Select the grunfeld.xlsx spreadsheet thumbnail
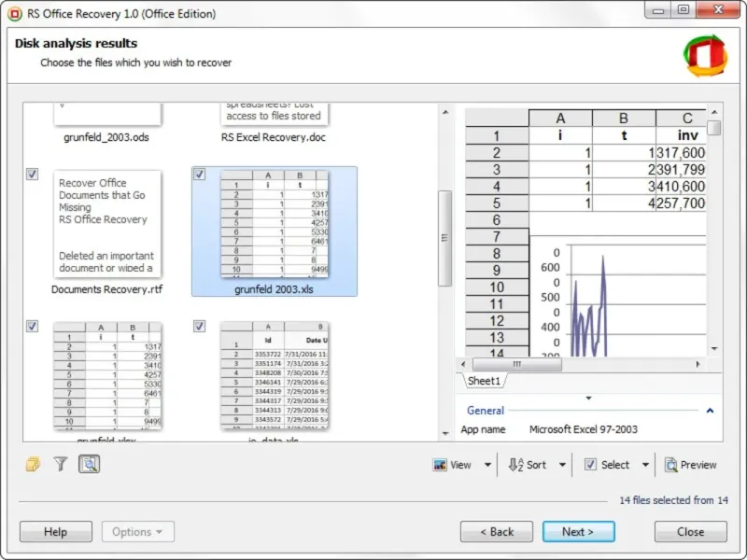Screen dimensions: 747x560 point(106,376)
